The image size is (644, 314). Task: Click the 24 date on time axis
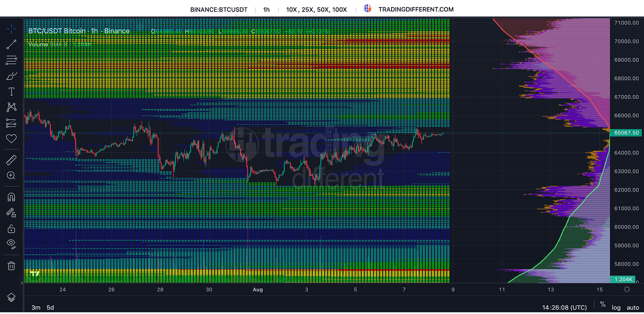(x=62, y=290)
